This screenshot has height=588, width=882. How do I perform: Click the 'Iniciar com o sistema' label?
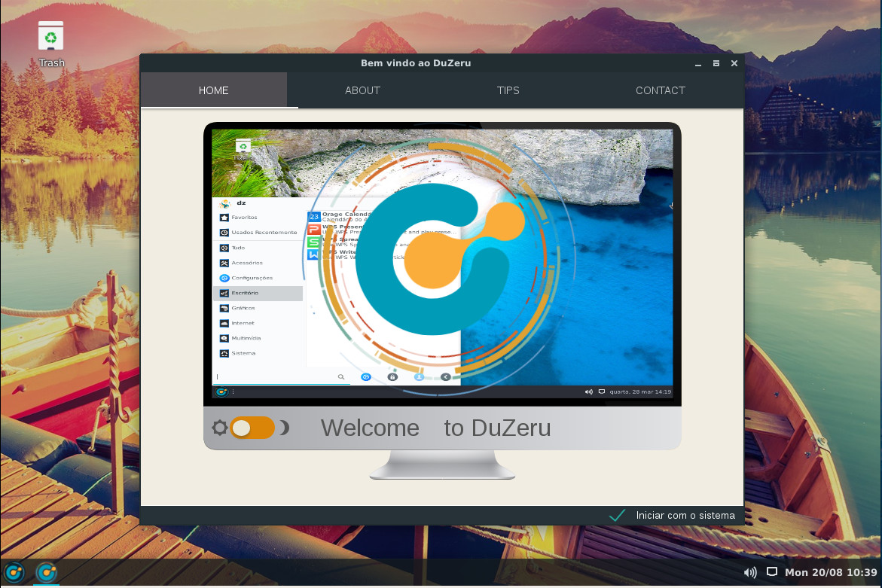[x=685, y=515]
